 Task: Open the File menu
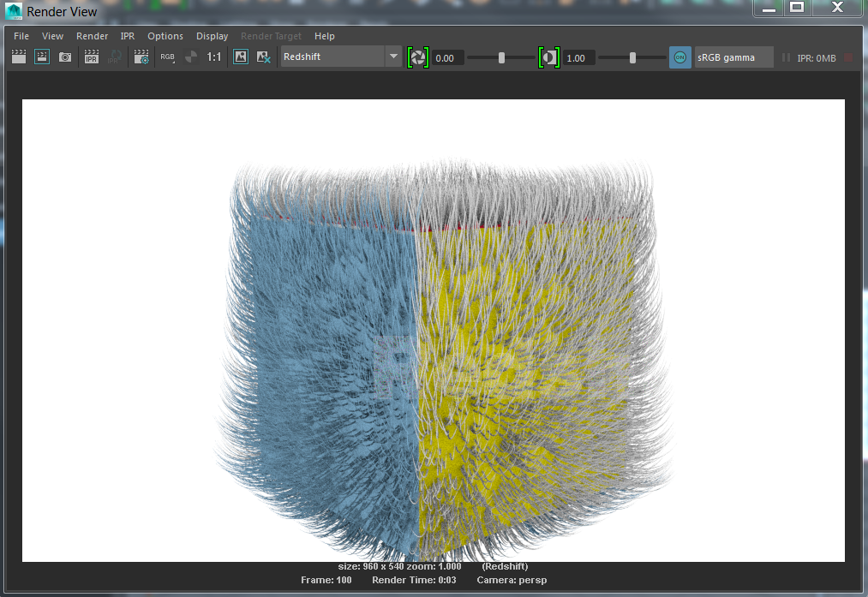(x=21, y=36)
